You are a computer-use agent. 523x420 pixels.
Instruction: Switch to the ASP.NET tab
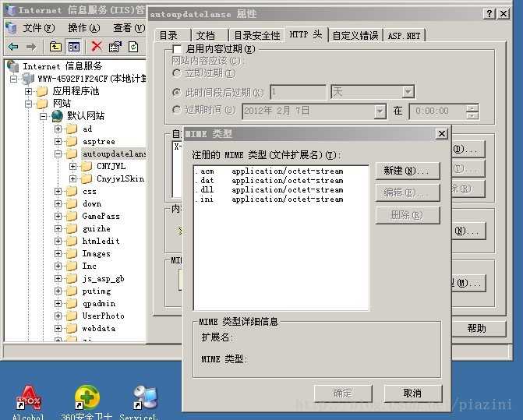405,35
